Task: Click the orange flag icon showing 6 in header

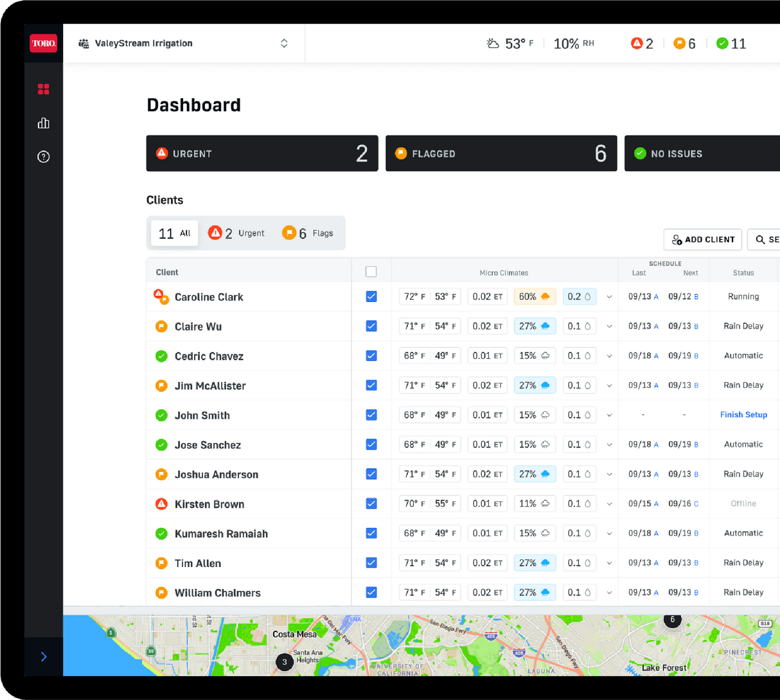Action: (x=679, y=43)
